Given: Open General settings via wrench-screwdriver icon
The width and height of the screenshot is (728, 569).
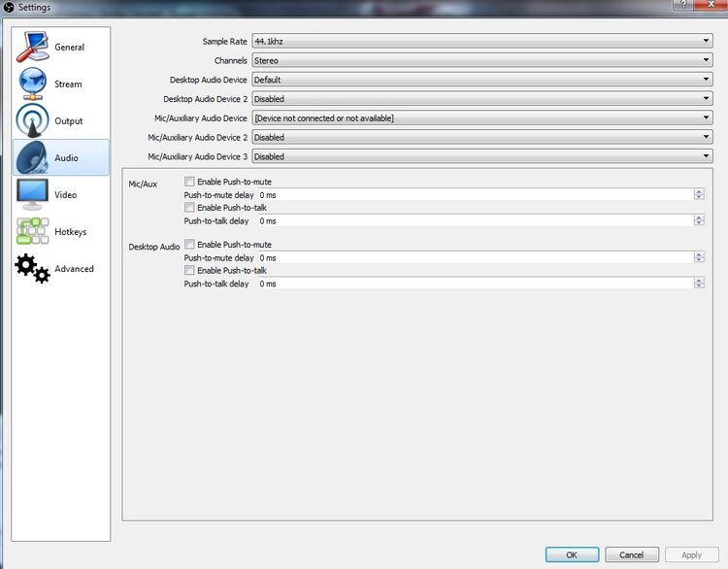Looking at the screenshot, I should (32, 47).
